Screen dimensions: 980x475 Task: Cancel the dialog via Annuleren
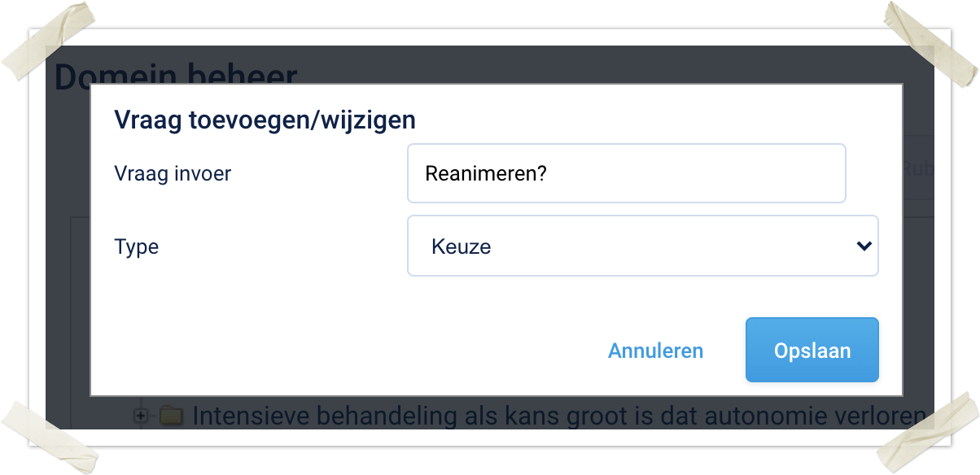coord(655,351)
